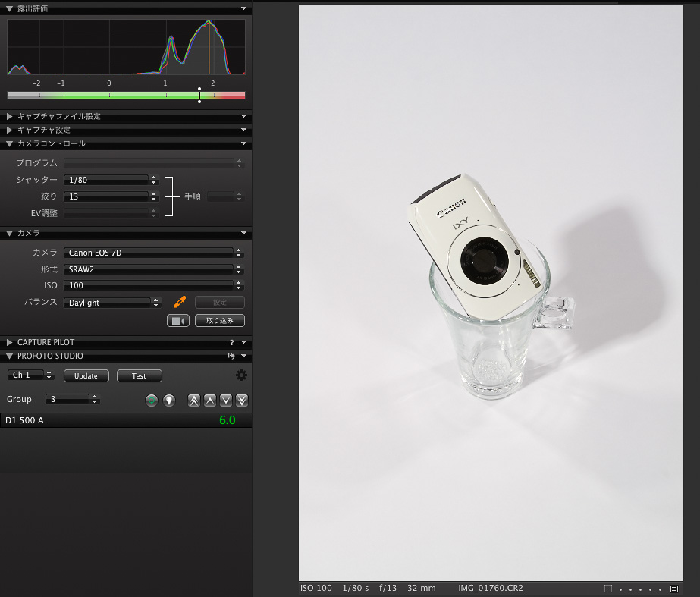Viewport: 700px width, 597px height.
Task: Increase flash power by large step (double up arrow)
Action: click(194, 401)
